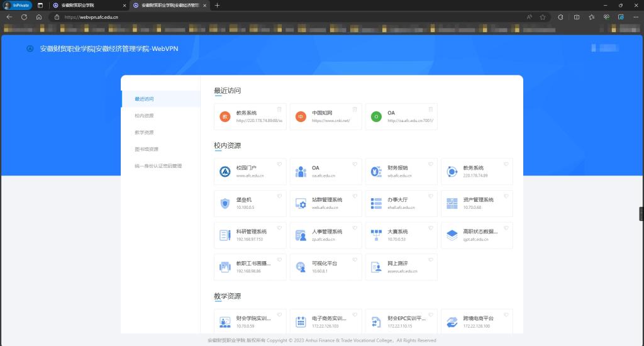Viewport: 644px width, 346px height.
Task: Toggle the heart on 资产管理系统 card
Action: click(506, 197)
